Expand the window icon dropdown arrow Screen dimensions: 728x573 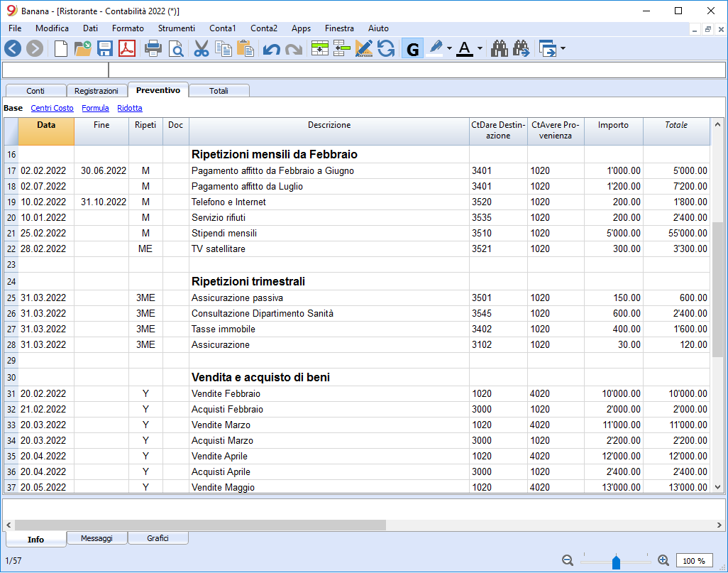(563, 48)
